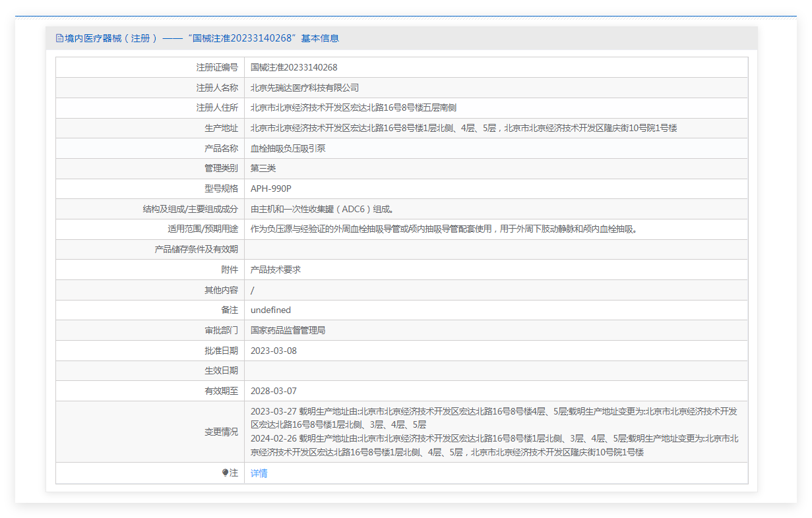
Task: Click the document icon in the header
Action: tap(59, 38)
